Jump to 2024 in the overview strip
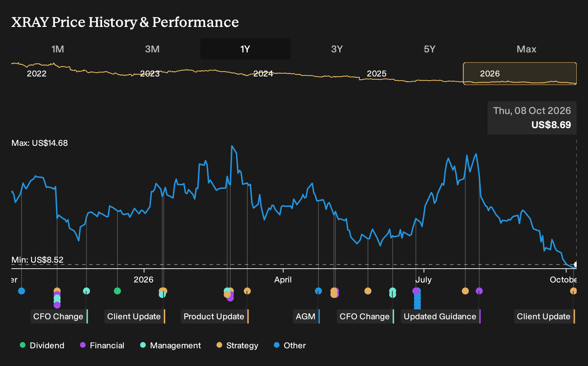The width and height of the screenshot is (588, 366). point(263,74)
